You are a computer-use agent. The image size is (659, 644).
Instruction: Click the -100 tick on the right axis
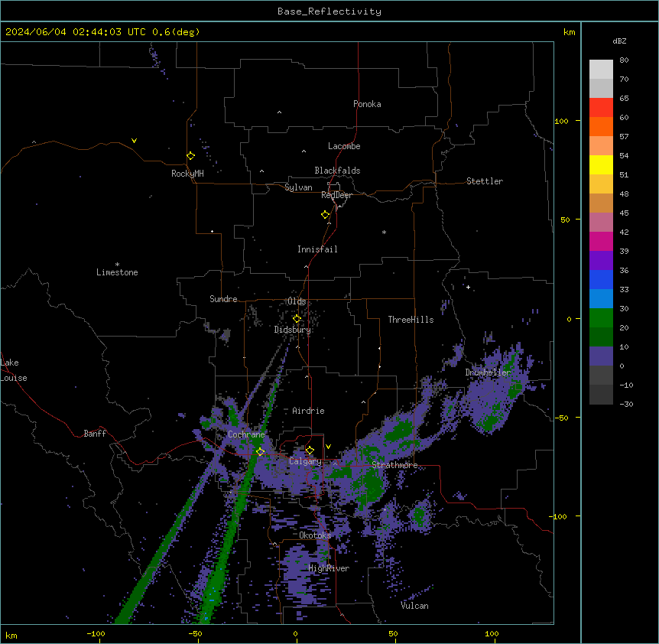559,516
